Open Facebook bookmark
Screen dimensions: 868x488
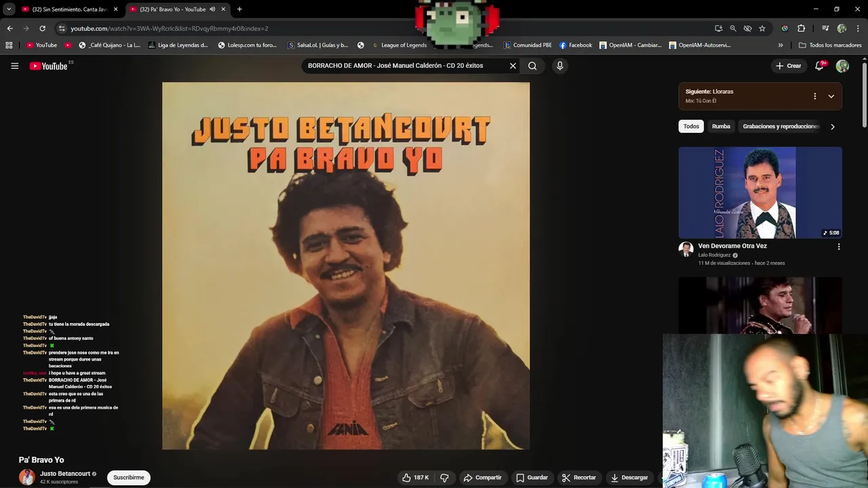click(576, 45)
